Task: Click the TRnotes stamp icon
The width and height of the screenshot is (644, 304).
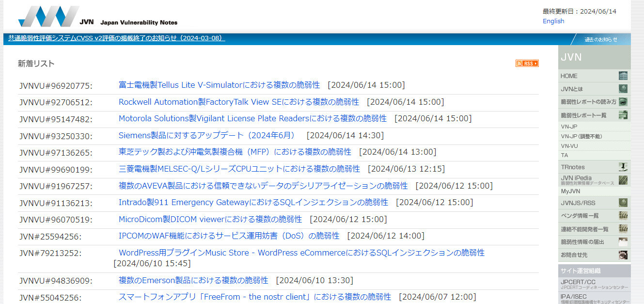Action: point(623,167)
